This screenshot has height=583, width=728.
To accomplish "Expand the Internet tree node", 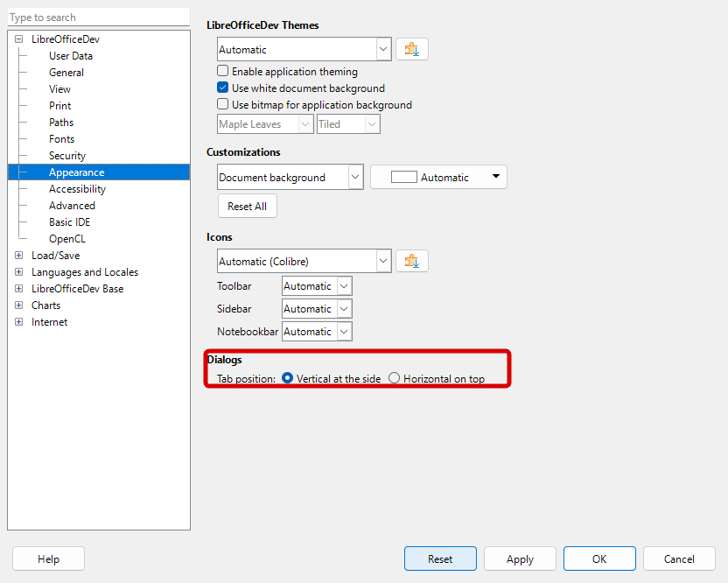I will [19, 322].
